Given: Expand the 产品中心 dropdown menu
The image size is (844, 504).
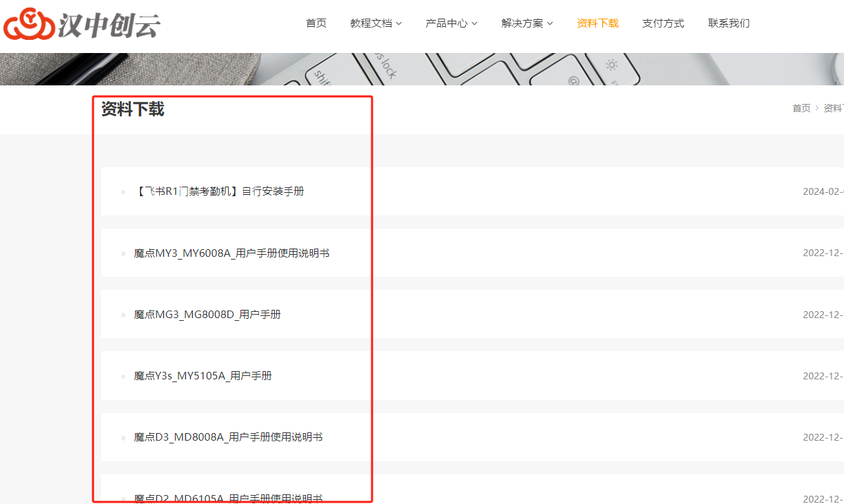Looking at the screenshot, I should tap(451, 23).
